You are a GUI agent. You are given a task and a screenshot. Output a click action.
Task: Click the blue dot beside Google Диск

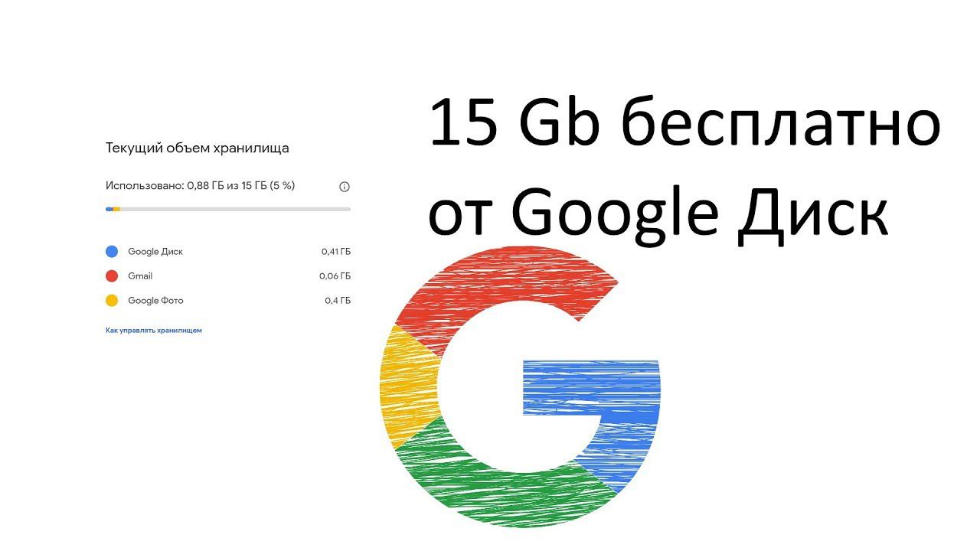pos(112,252)
